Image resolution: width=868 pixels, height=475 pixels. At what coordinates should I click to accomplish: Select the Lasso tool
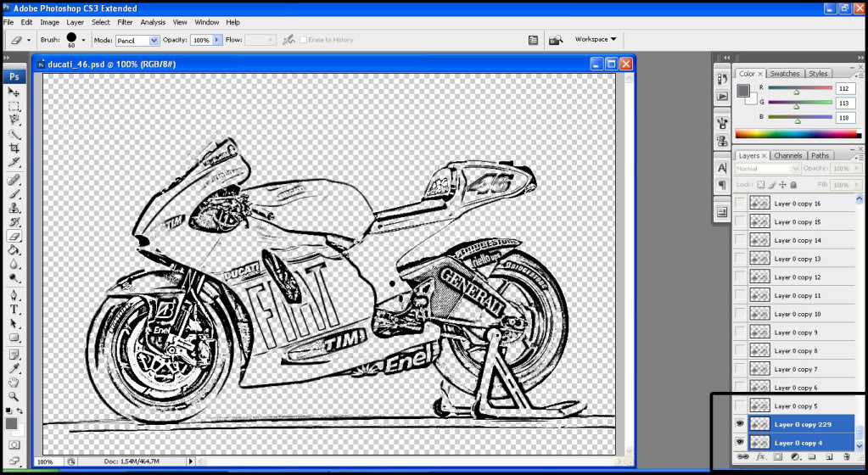pyautogui.click(x=14, y=120)
